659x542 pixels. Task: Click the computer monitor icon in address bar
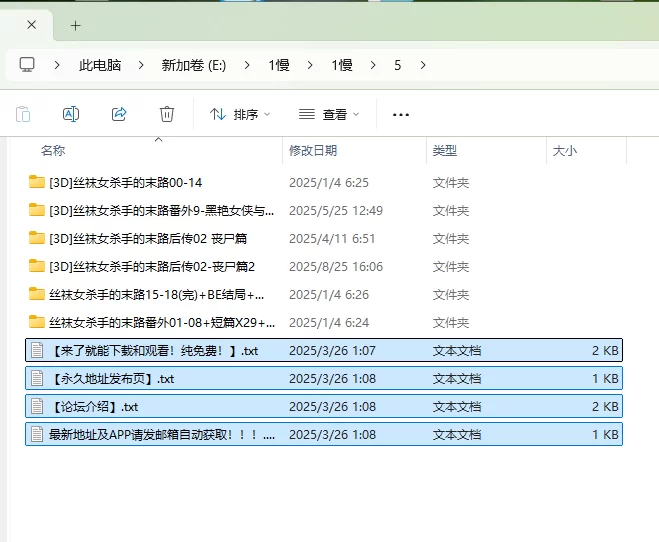27,65
